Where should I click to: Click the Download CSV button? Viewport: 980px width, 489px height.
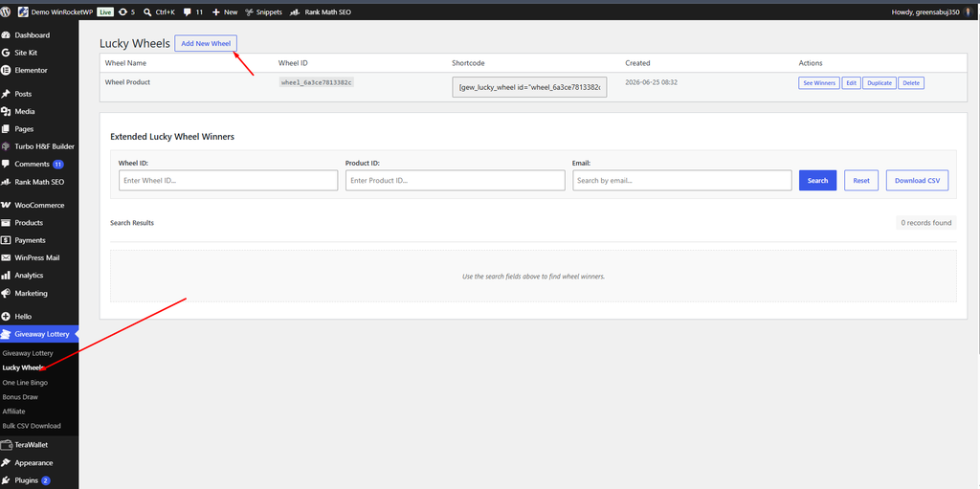pyautogui.click(x=917, y=180)
